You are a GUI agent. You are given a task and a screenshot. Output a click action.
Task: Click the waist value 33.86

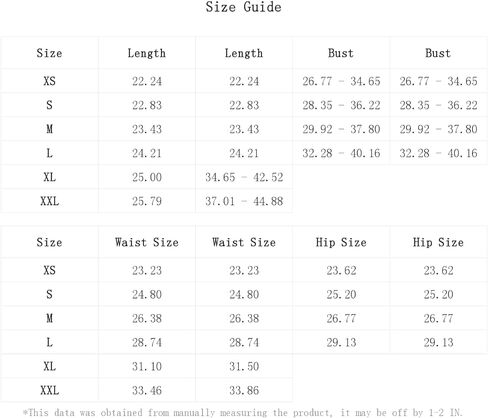(244, 390)
